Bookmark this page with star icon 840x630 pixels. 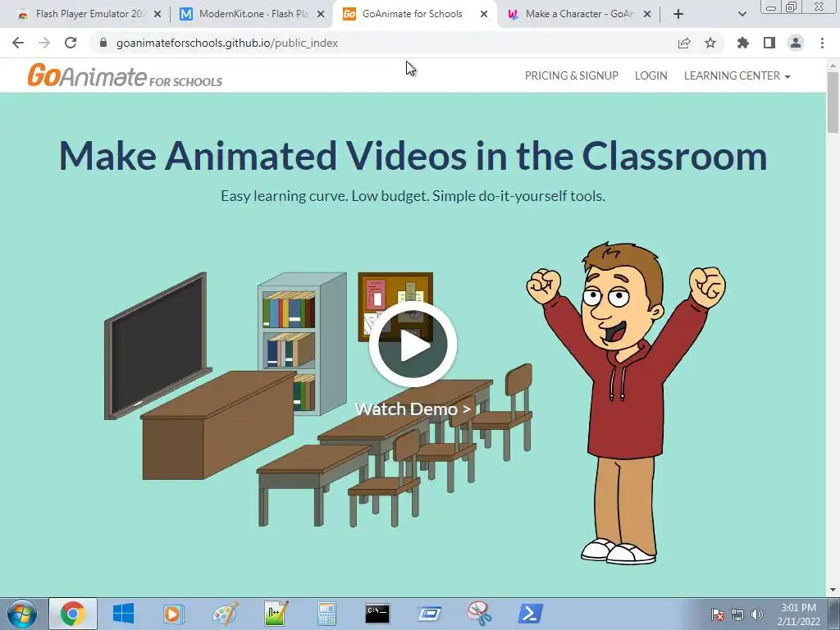[710, 43]
